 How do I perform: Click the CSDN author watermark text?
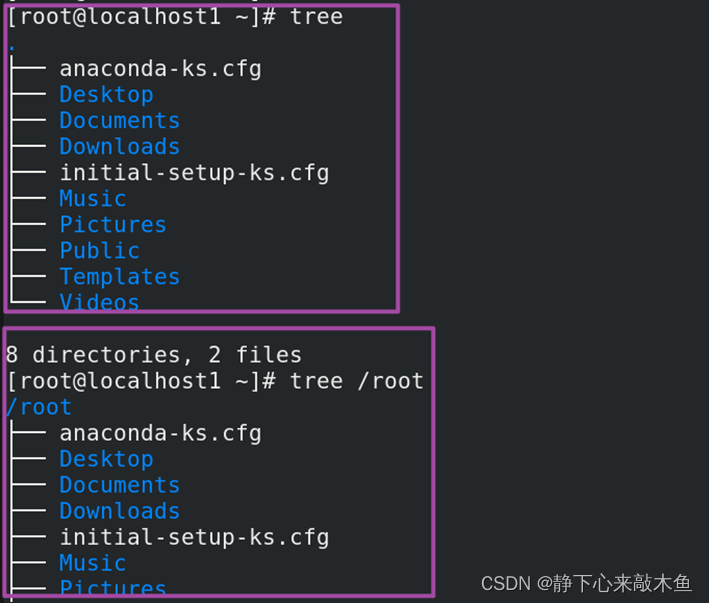[586, 583]
